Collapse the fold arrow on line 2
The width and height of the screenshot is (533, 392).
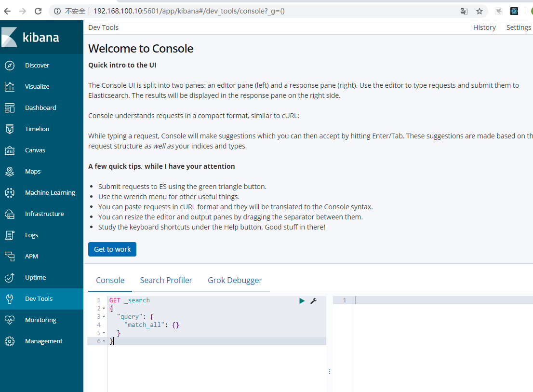[104, 309]
